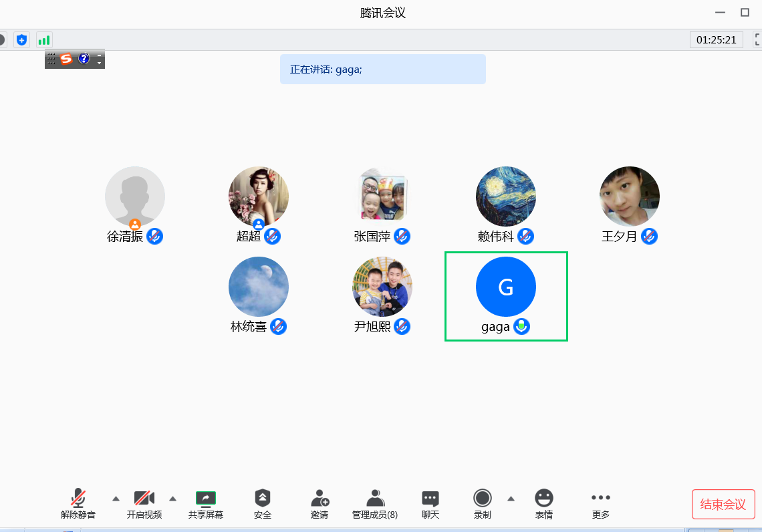762x532 pixels.
Task: Click the Sogou input method S icon
Action: 66,59
